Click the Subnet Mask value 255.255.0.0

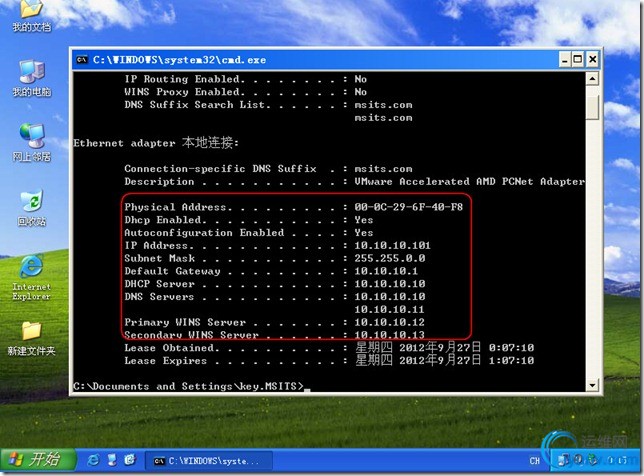tap(390, 258)
